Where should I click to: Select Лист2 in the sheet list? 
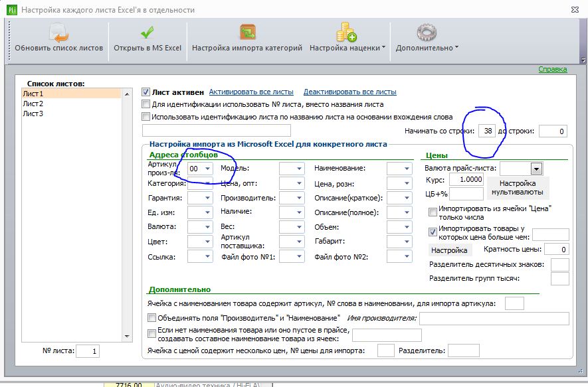pyautogui.click(x=71, y=104)
